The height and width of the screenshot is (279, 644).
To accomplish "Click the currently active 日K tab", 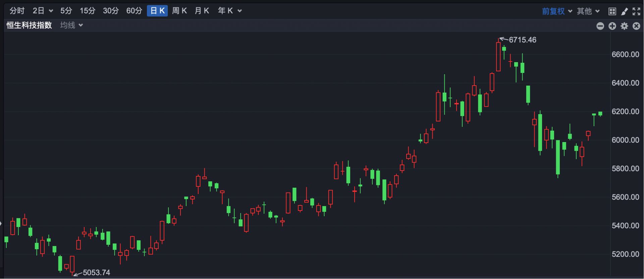I will [157, 11].
